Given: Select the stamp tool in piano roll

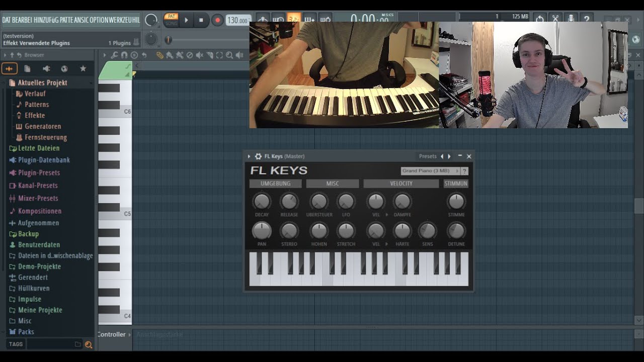Looking at the screenshot, I should 134,55.
